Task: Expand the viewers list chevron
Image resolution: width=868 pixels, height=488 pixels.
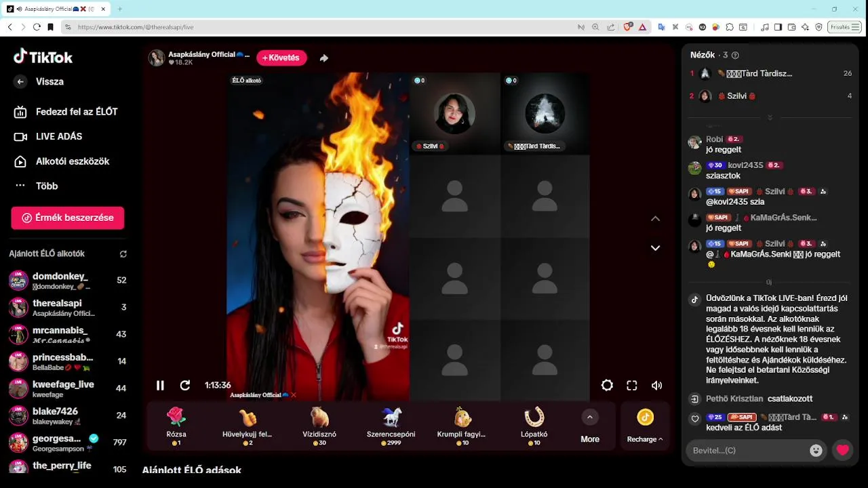Action: [770, 118]
